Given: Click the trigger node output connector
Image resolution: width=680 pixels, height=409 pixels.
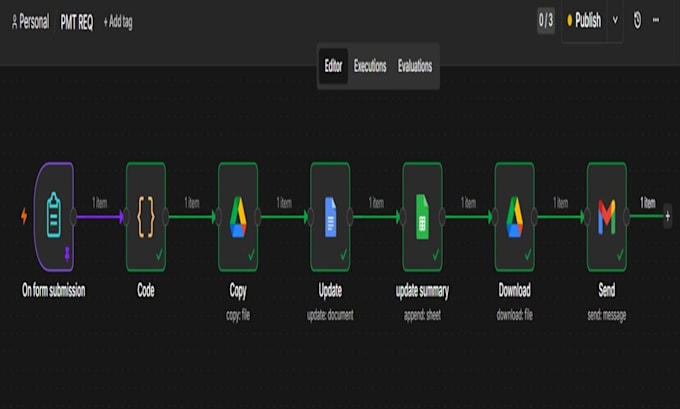Looking at the screenshot, I should (73, 216).
